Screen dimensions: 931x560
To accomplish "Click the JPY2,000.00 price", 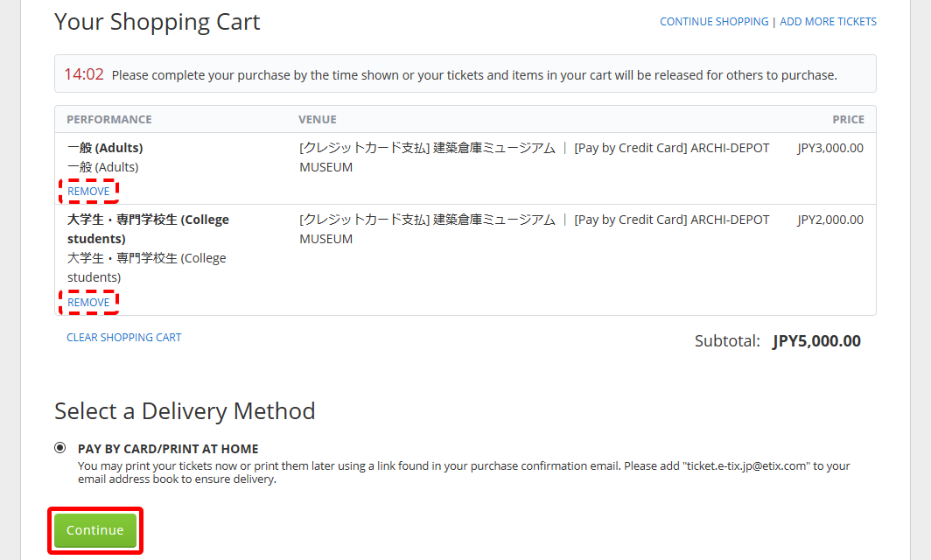I will point(830,220).
